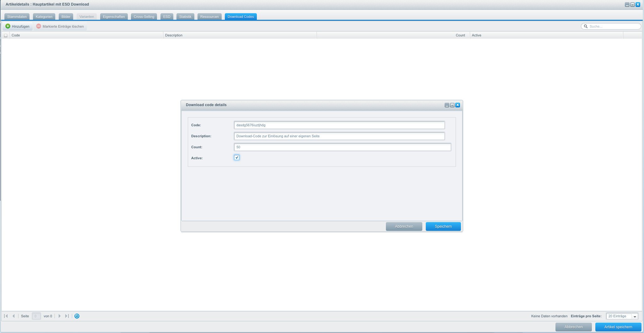
Task: Open the Statistik tab
Action: (x=185, y=17)
